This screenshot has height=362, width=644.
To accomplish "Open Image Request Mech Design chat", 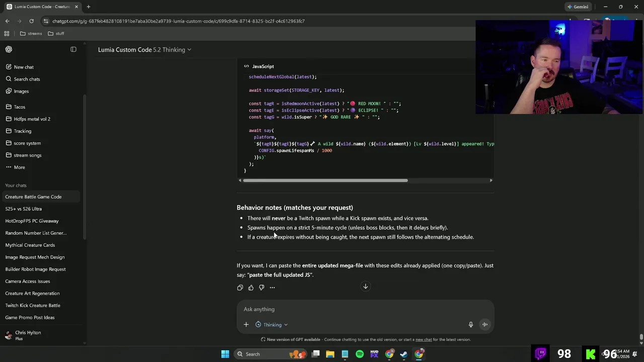I will 35,257.
